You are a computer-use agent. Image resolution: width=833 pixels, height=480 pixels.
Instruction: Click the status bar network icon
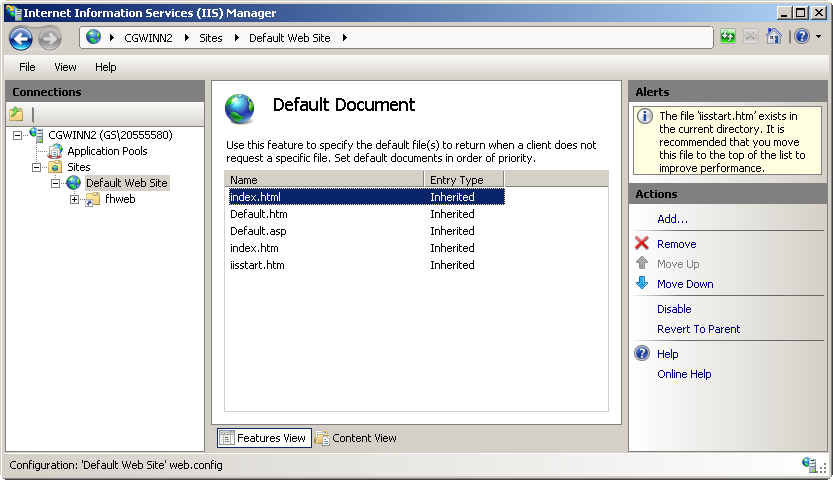pyautogui.click(x=809, y=465)
